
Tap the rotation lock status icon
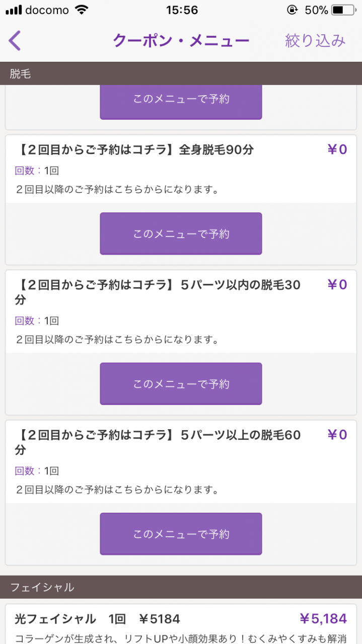click(x=292, y=10)
